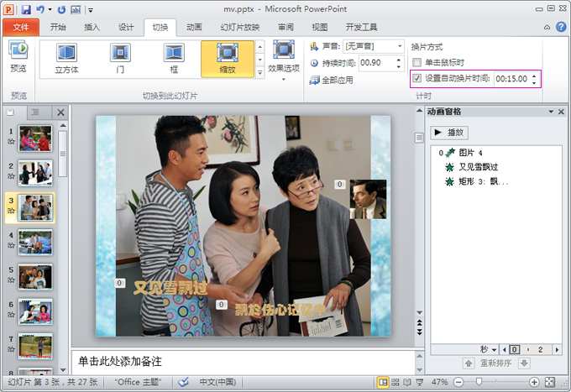Click the auto-advance time field 00:15.00
Image resolution: width=571 pixels, height=392 pixels.
pyautogui.click(x=511, y=79)
